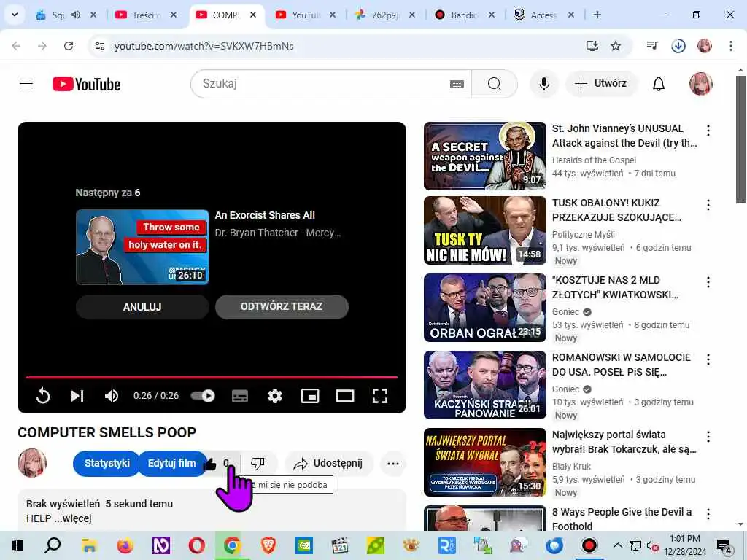Click the Edytuj film button
Viewport: 747px width, 560px height.
click(171, 463)
